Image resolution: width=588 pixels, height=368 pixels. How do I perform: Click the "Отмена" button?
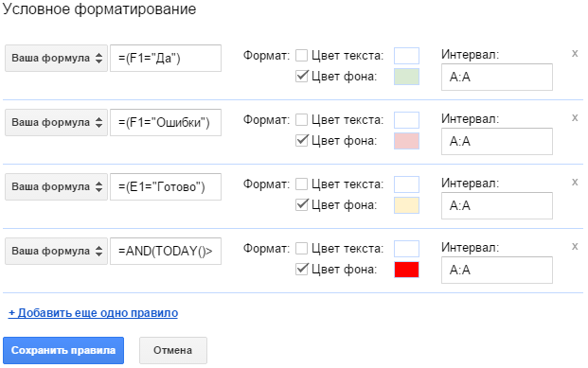pos(173,350)
